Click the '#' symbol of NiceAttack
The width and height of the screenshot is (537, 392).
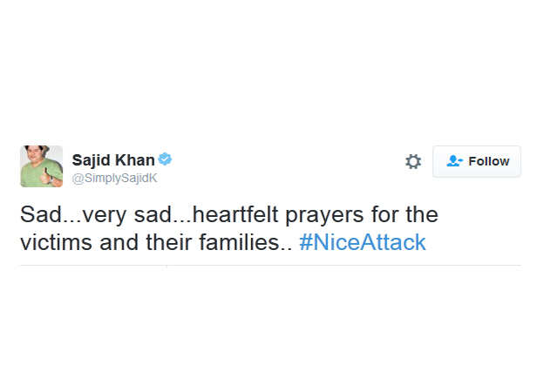coord(305,242)
